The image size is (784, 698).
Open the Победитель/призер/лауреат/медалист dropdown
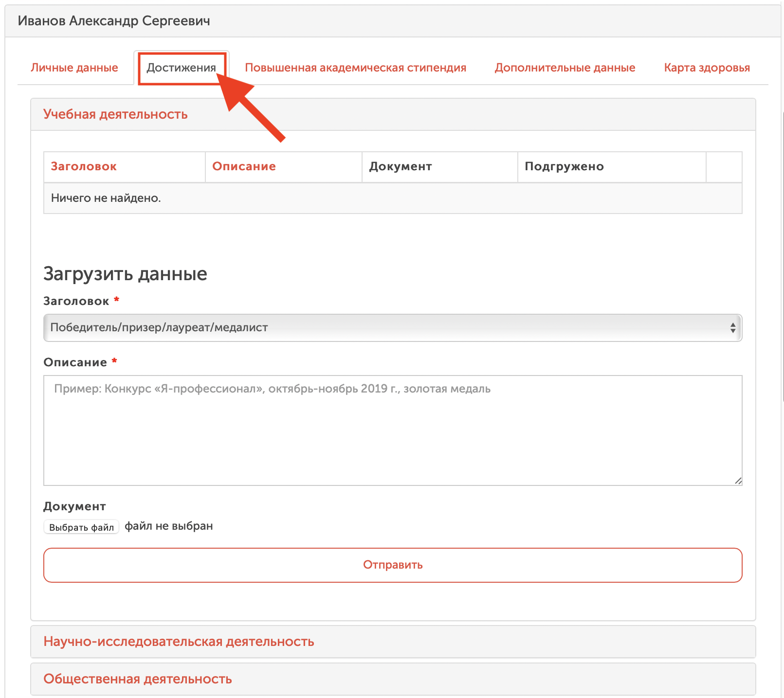(392, 328)
